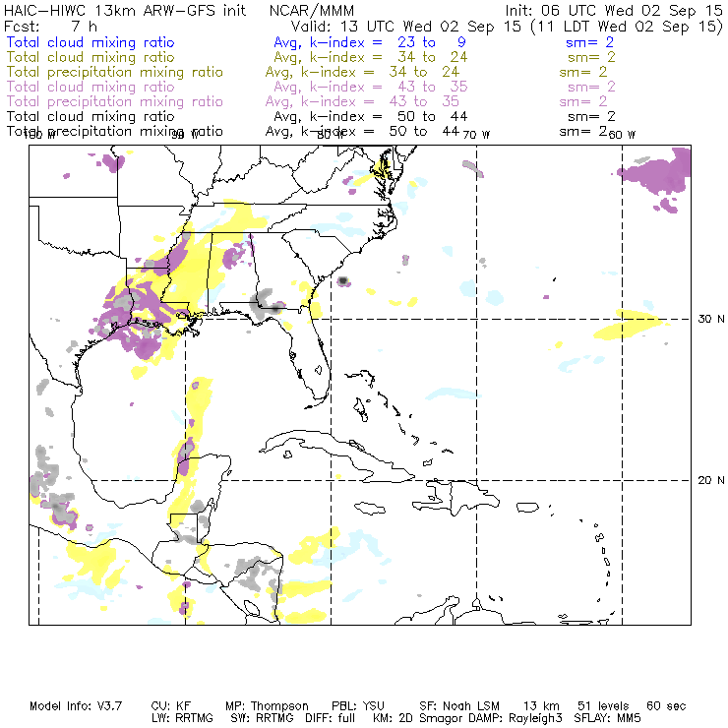Click the 20 N latitude label

tap(708, 480)
